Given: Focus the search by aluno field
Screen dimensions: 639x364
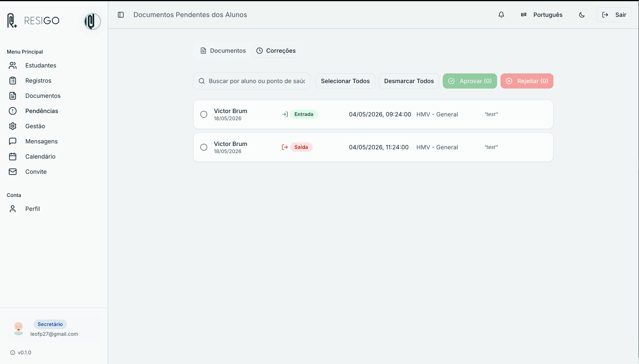Looking at the screenshot, I should (252, 81).
